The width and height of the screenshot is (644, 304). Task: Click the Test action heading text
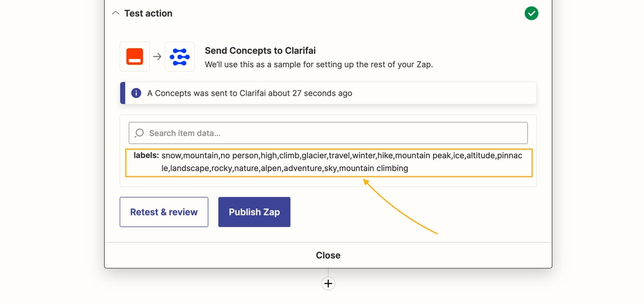[148, 13]
